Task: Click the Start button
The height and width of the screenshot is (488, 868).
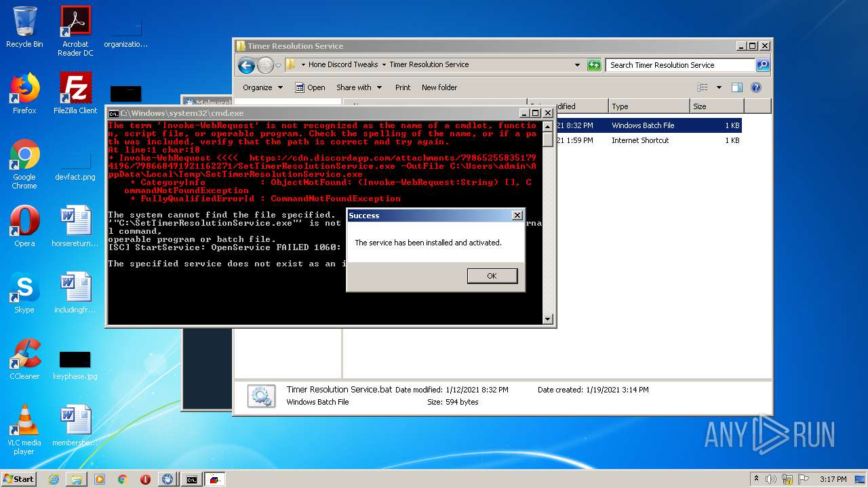Action: 19,479
